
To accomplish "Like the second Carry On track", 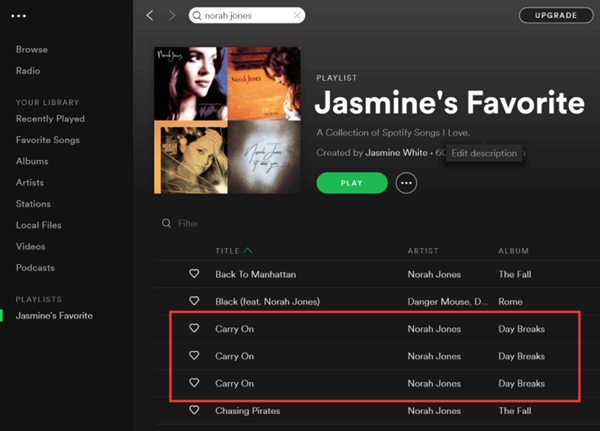I will point(194,356).
